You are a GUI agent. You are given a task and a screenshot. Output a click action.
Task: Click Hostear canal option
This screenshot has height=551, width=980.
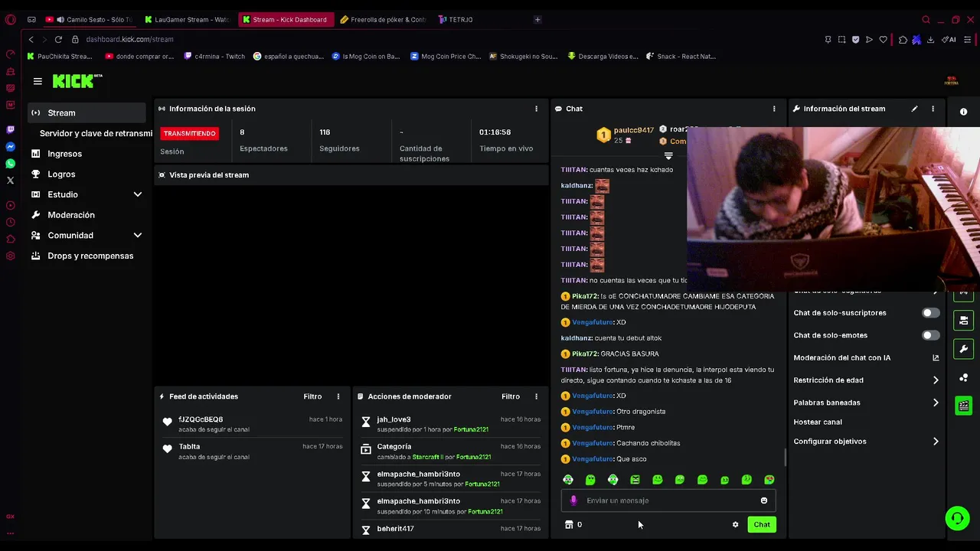(x=818, y=422)
